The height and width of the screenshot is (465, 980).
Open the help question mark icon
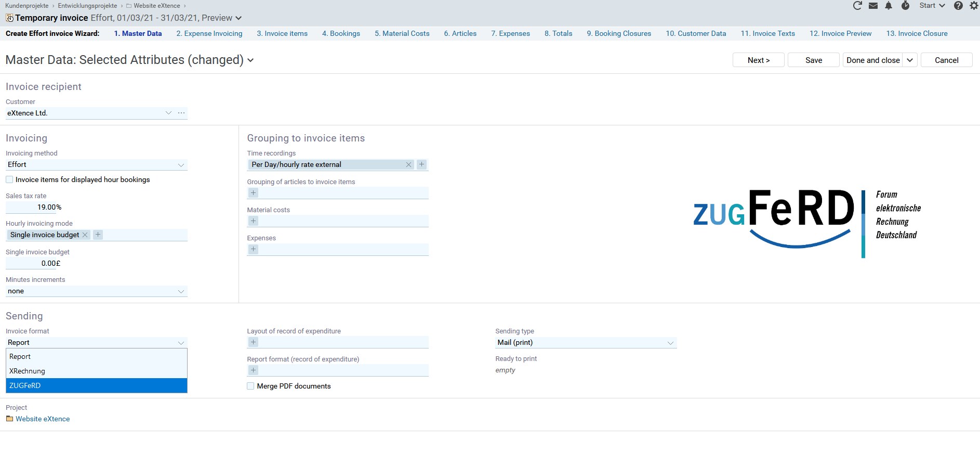tap(958, 6)
